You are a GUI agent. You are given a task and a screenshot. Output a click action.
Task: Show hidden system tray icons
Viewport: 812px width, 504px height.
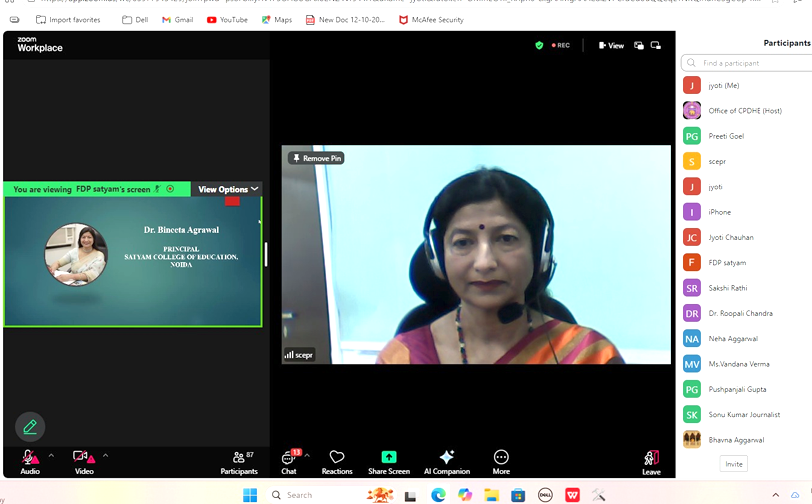tap(775, 495)
